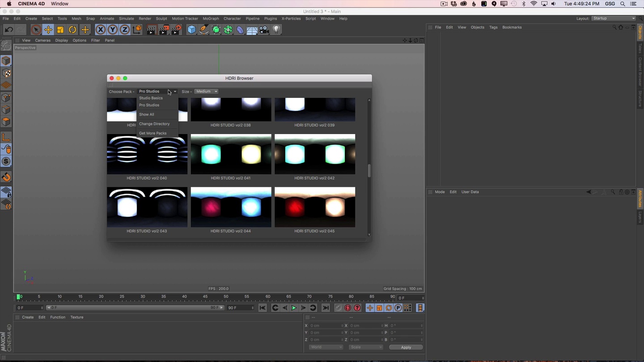Switch to Points mode
Screen dimensions: 644x362
(6, 97)
